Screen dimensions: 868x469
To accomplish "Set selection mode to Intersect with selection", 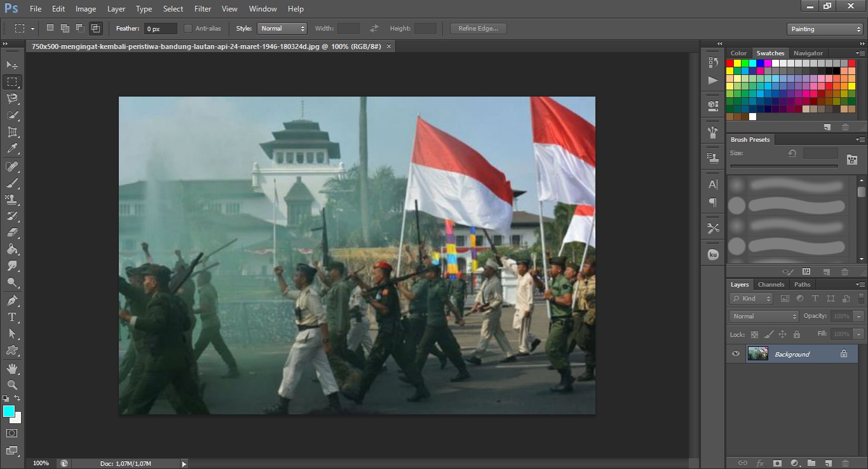I will coord(95,28).
